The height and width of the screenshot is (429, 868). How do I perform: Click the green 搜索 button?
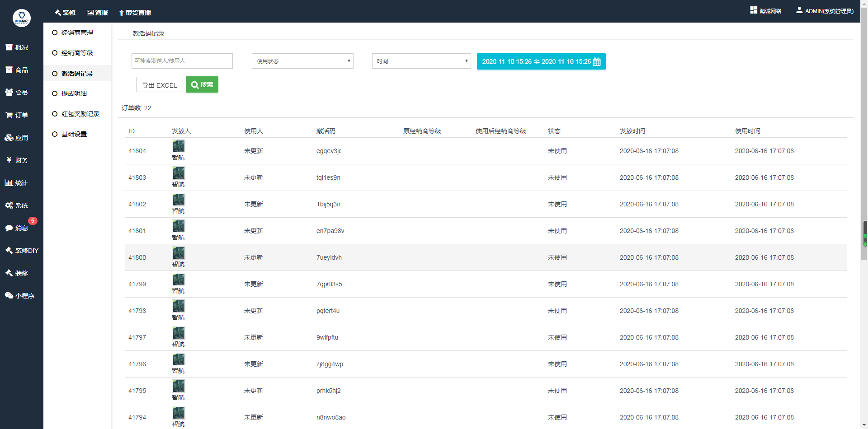click(x=202, y=84)
